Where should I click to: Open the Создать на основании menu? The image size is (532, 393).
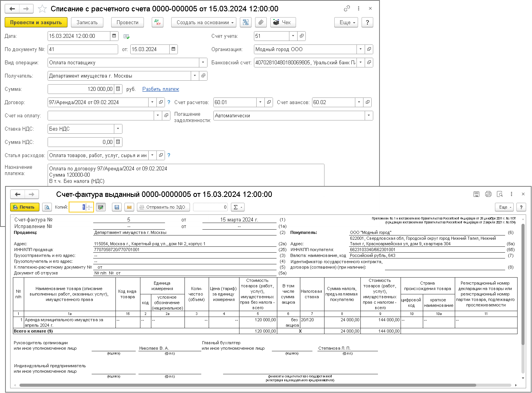(204, 23)
